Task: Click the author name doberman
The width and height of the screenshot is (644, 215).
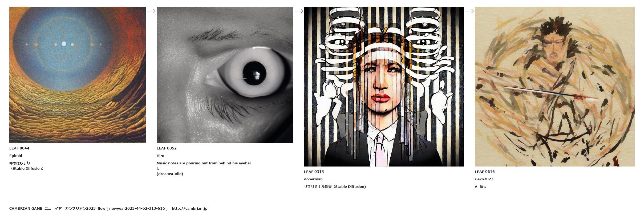Action: [x=313, y=179]
